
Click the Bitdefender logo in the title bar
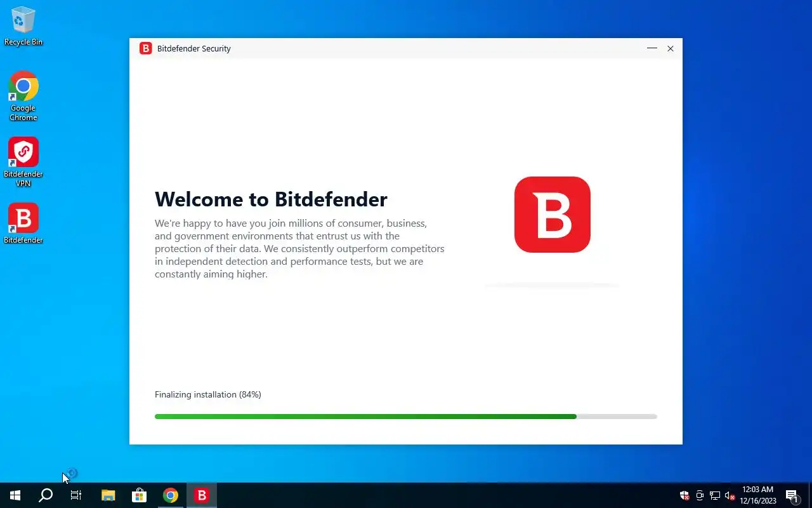[x=146, y=48]
